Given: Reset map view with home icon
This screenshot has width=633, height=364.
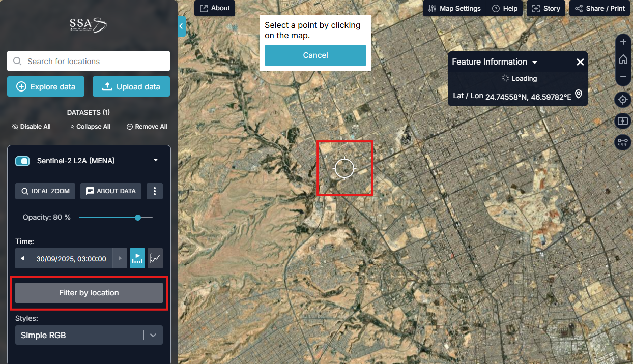Looking at the screenshot, I should 623,59.
